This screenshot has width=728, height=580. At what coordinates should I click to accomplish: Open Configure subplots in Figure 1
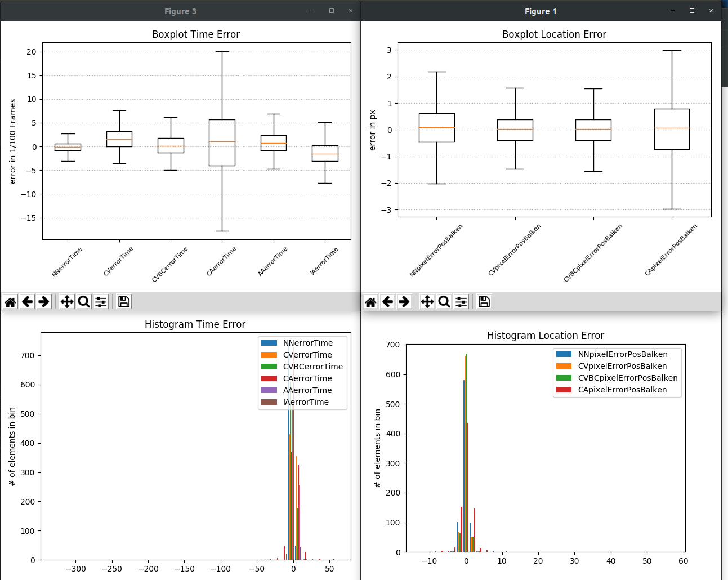point(461,302)
